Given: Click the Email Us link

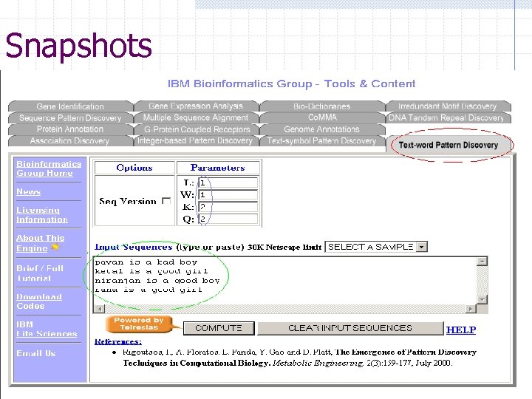Looking at the screenshot, I should [x=36, y=353].
